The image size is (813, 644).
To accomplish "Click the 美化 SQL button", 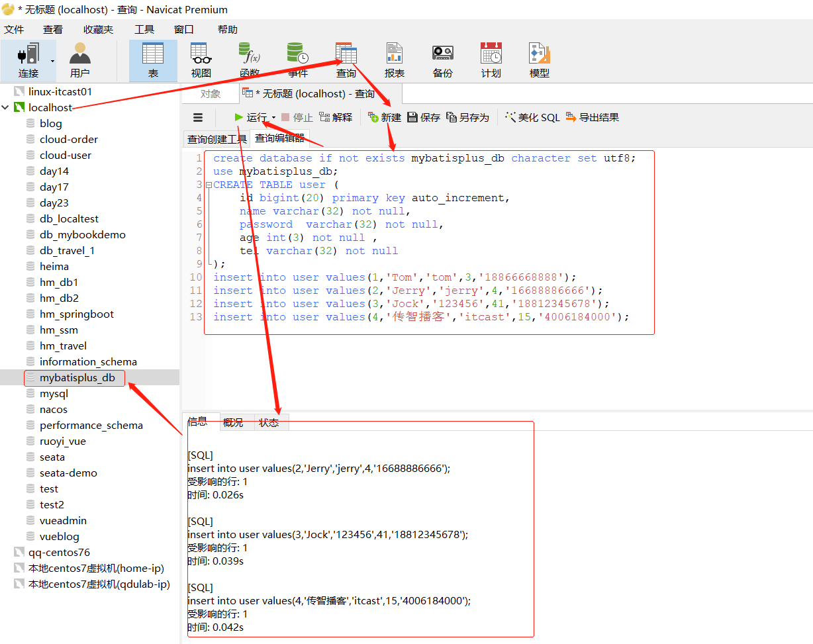I will [x=532, y=117].
